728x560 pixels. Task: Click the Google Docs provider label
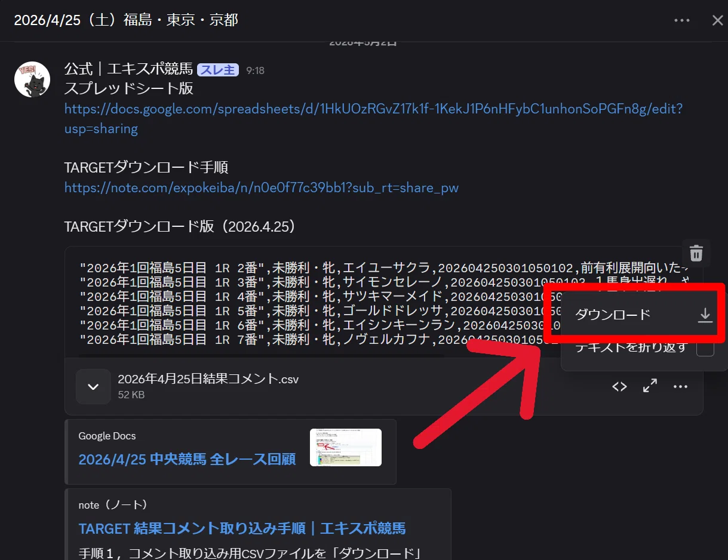(107, 436)
